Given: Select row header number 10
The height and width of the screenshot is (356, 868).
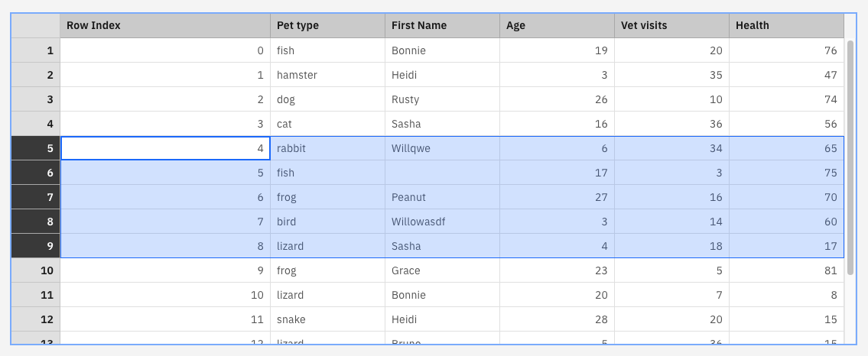Looking at the screenshot, I should pyautogui.click(x=36, y=270).
